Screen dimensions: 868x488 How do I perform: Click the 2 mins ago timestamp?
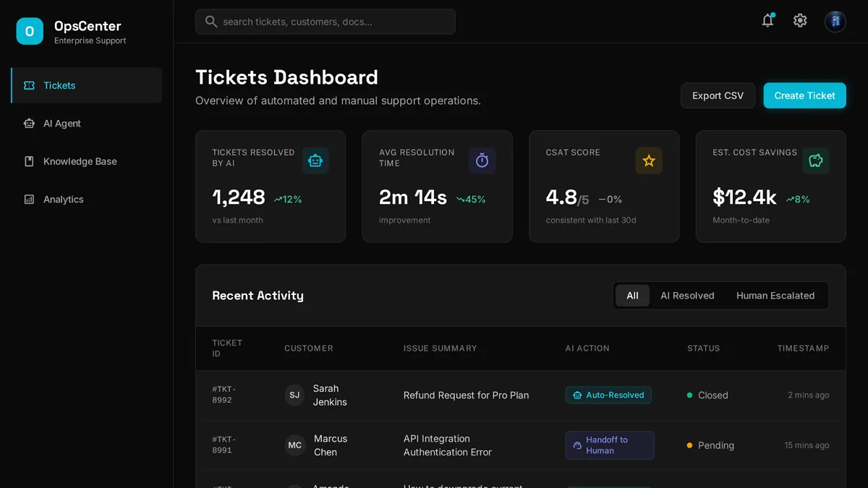(x=809, y=395)
